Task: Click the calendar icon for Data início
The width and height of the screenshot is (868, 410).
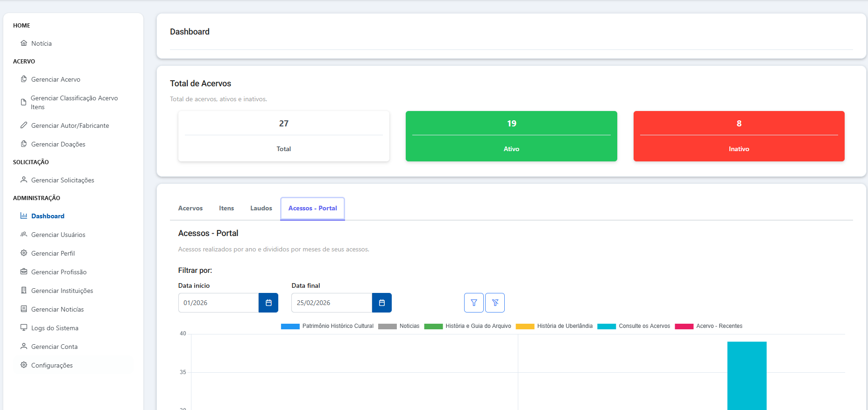Action: (268, 303)
